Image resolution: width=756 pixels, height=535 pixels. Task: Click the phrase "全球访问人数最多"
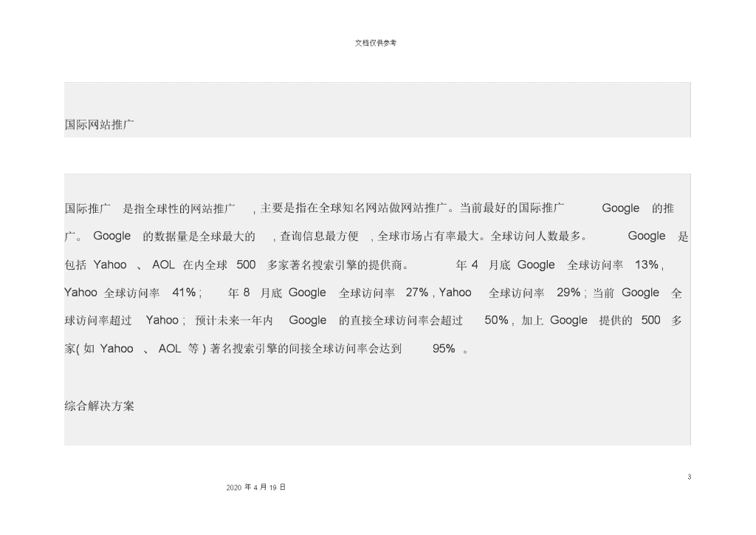coord(536,236)
